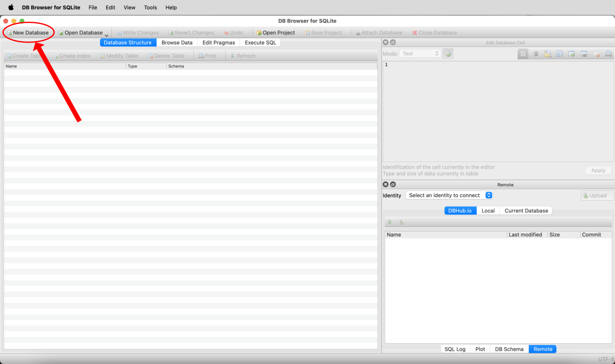Screen dimensions: 615x364
Task: Click the printer icon in cell editor
Action: pos(608,54)
